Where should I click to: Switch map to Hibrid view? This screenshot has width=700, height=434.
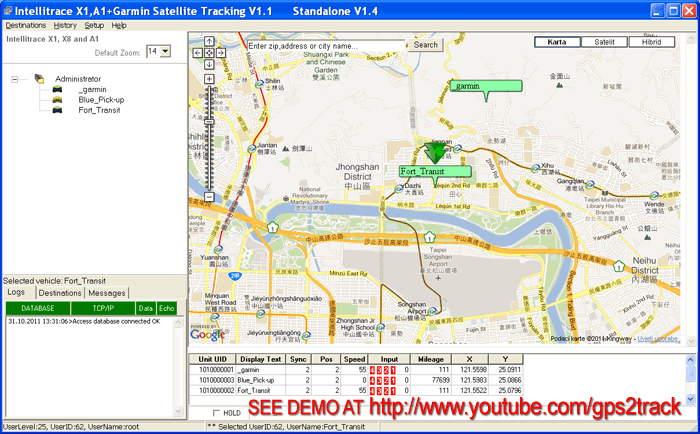(652, 42)
